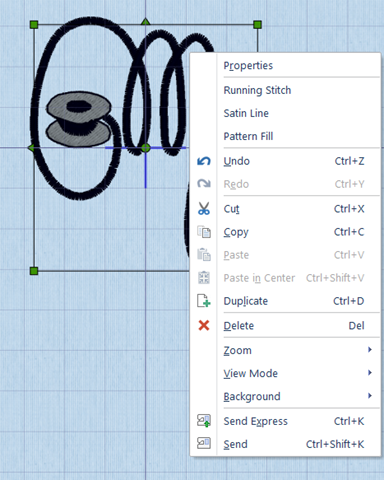
Task: Click the top-left green corner handle
Action: click(34, 24)
